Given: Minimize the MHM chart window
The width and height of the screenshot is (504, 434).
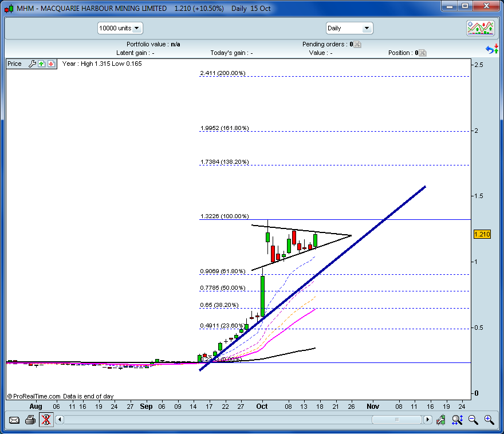Looking at the screenshot, I should pyautogui.click(x=450, y=6).
